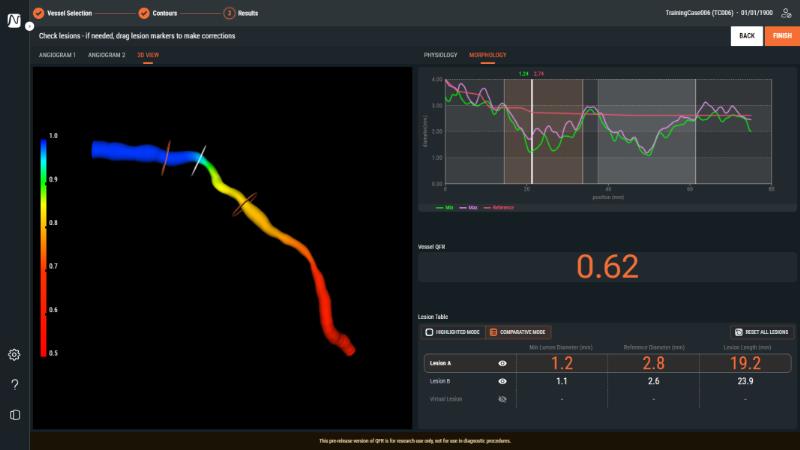This screenshot has height=450, width=800.
Task: Select Comparative Mode
Action: [x=520, y=331]
